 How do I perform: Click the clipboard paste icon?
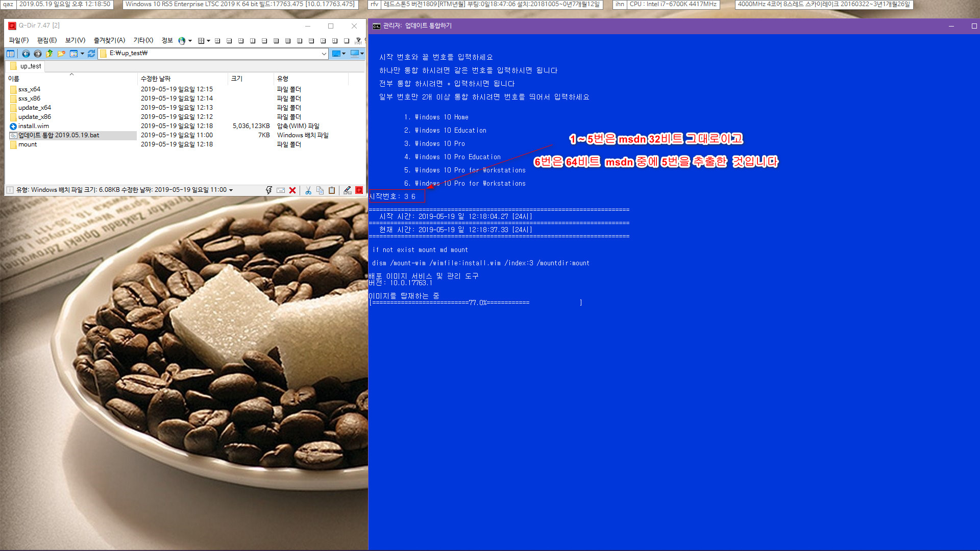(332, 190)
